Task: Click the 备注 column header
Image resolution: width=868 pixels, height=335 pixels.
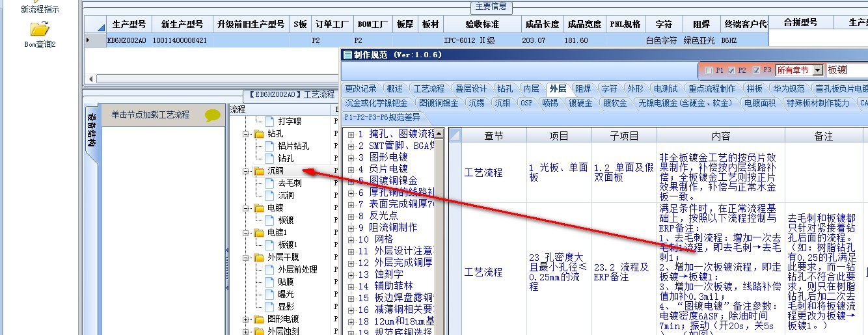Action: (823, 137)
